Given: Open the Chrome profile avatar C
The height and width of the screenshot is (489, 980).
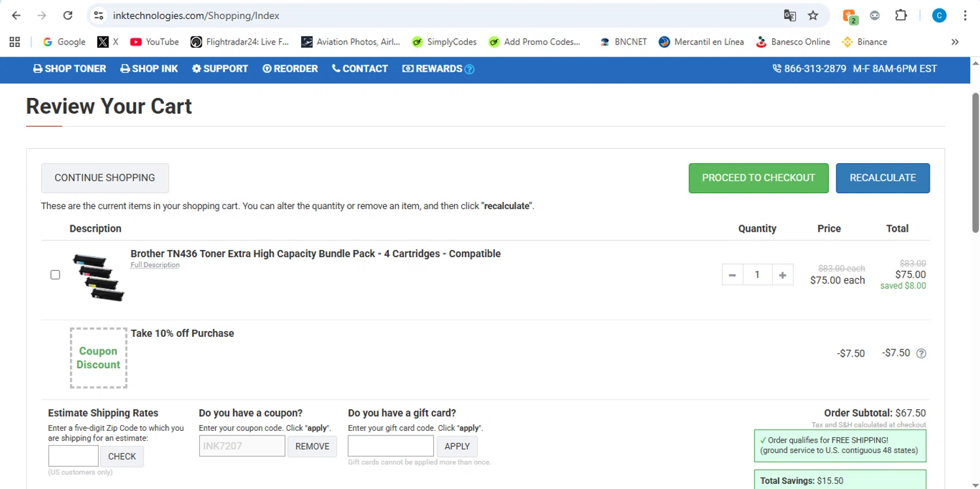Looking at the screenshot, I should [x=939, y=16].
